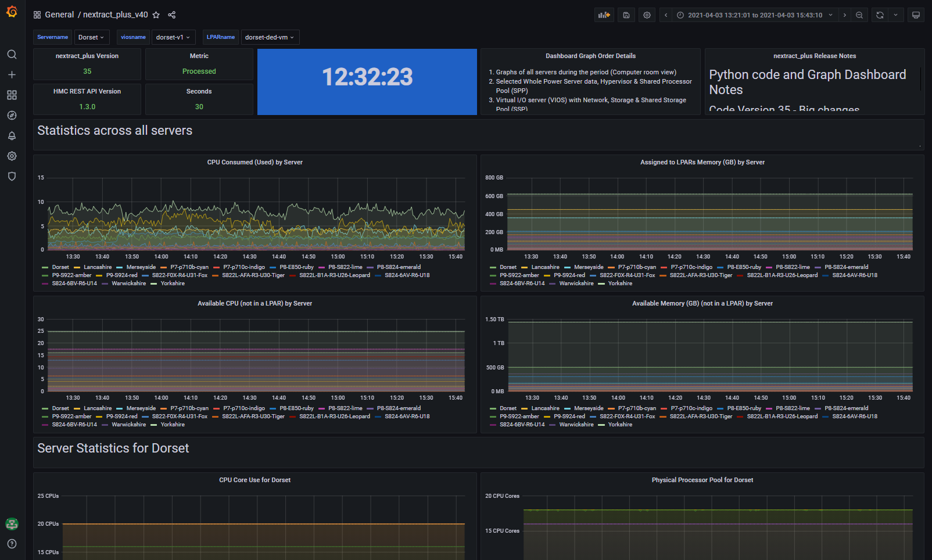Open the Alerting bell icon

(x=12, y=136)
